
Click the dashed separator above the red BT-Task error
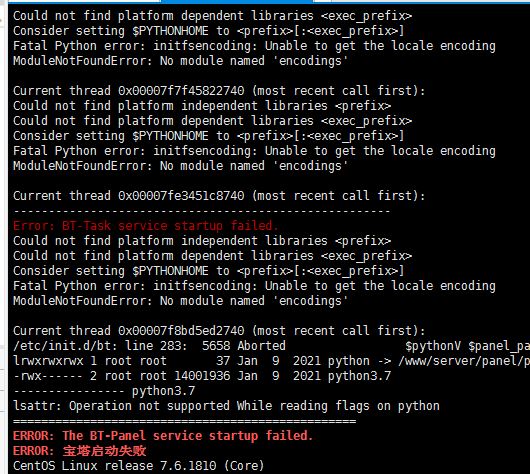tap(202, 211)
